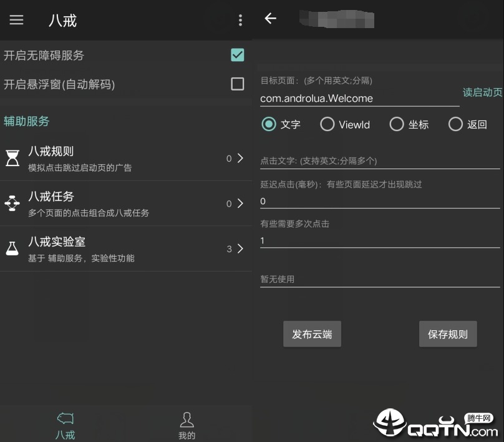Expand 八戒规则 with its chevron arrow
Screen dimensions: 504x442
click(x=240, y=158)
